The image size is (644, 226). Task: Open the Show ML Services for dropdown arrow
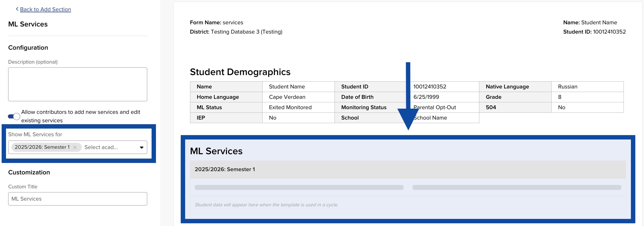click(142, 147)
